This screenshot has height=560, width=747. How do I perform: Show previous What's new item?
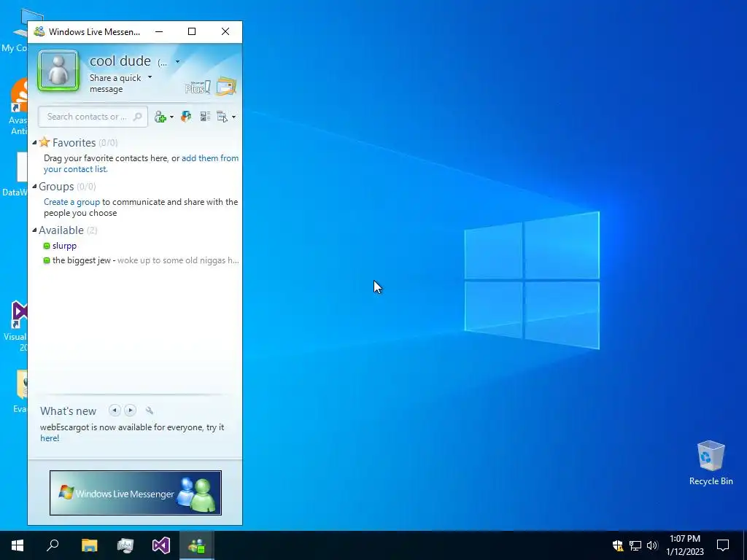(115, 411)
